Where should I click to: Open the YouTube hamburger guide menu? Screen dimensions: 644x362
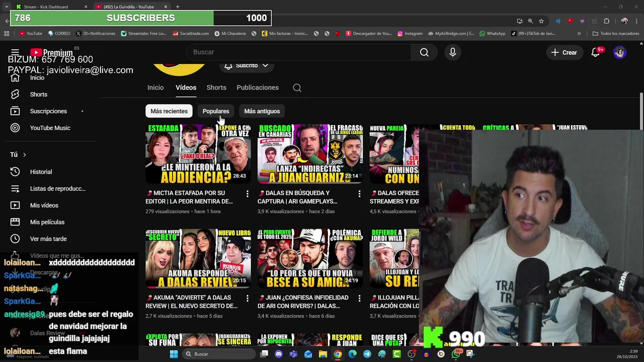click(15, 52)
